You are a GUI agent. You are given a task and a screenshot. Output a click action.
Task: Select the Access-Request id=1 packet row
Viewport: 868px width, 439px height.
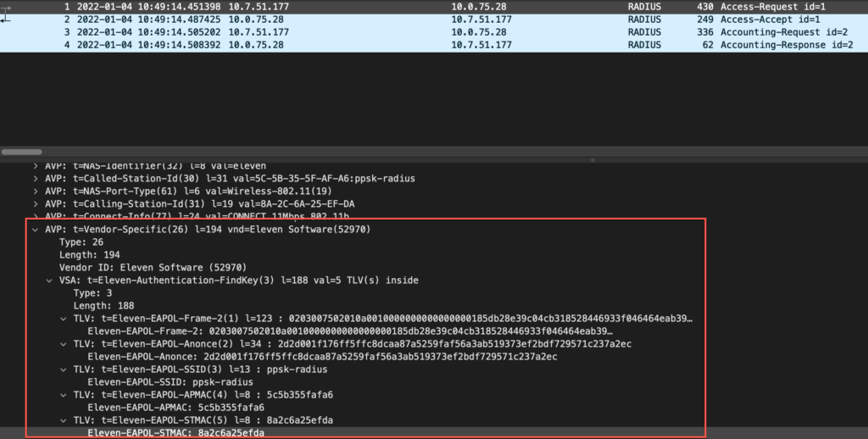point(424,6)
